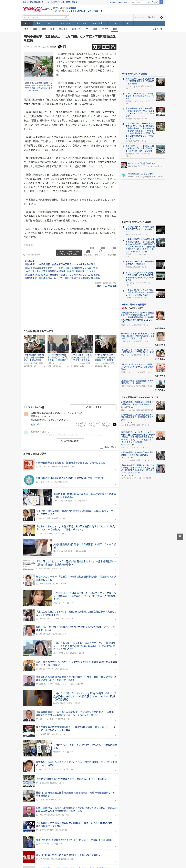Click the Yahoo! JAPAN ニュース logo
The width and height of the screenshot is (186, 868).
37,9
